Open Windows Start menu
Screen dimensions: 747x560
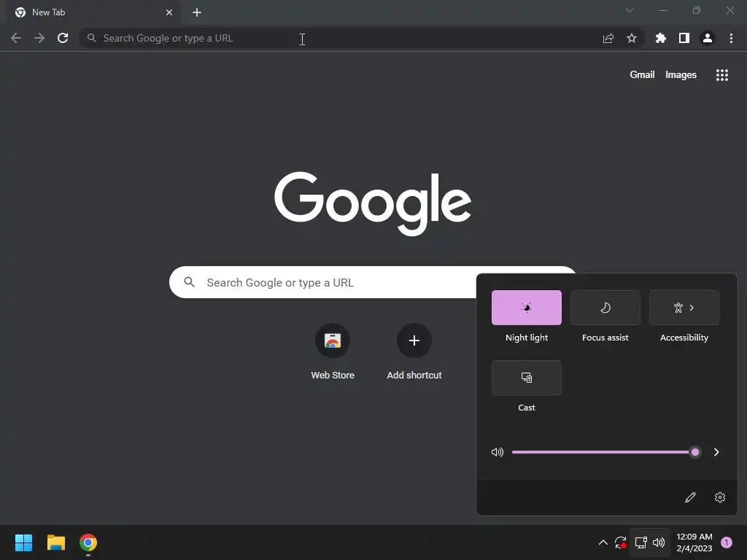pos(23,542)
